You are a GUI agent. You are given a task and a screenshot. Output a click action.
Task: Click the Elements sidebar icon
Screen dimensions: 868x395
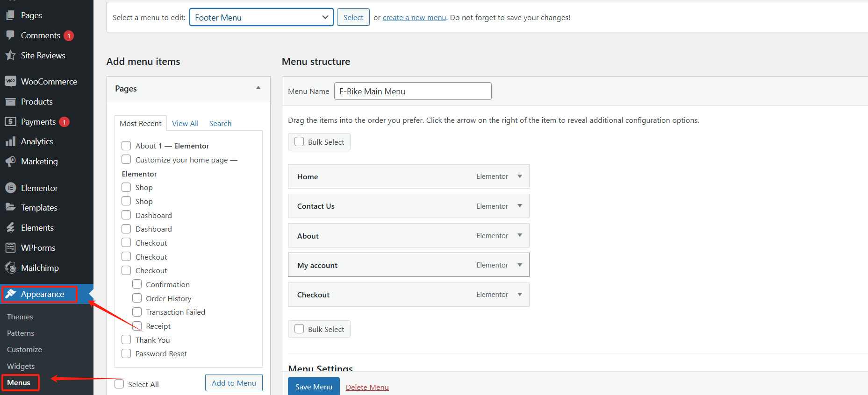[10, 227]
